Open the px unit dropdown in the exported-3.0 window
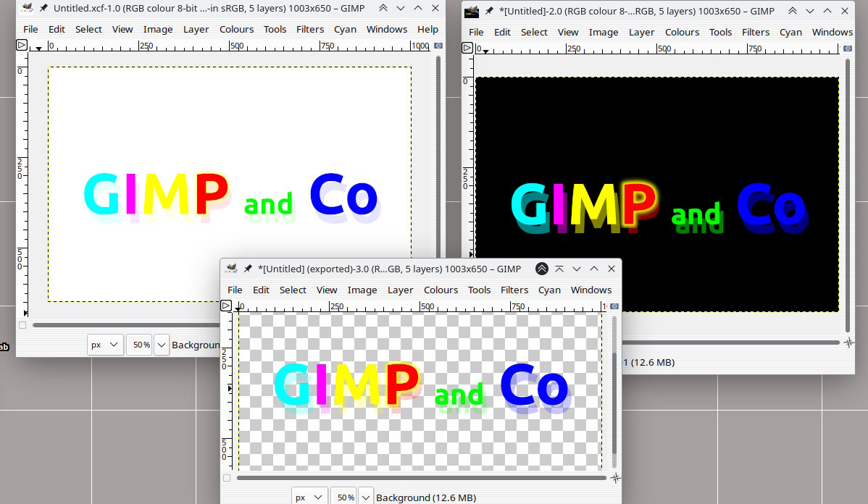 tap(309, 497)
